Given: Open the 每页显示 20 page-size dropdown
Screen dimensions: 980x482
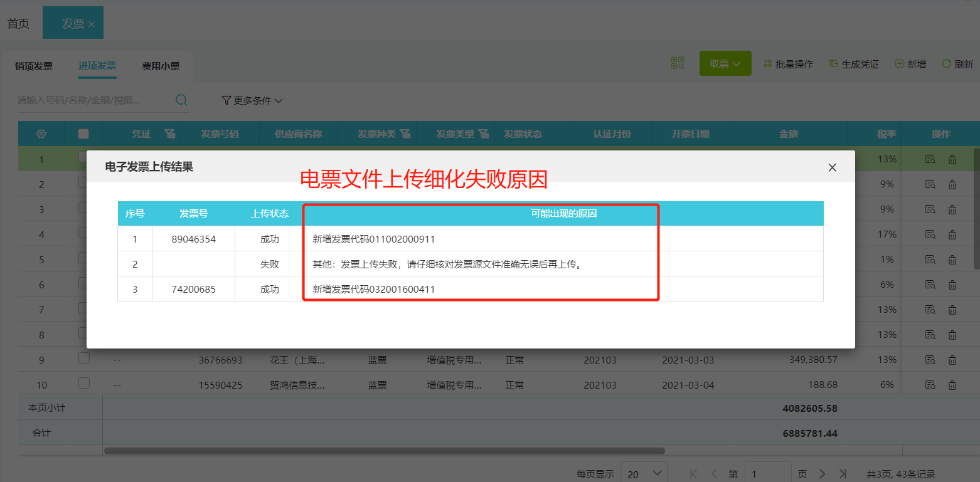Looking at the screenshot, I should pos(644,474).
